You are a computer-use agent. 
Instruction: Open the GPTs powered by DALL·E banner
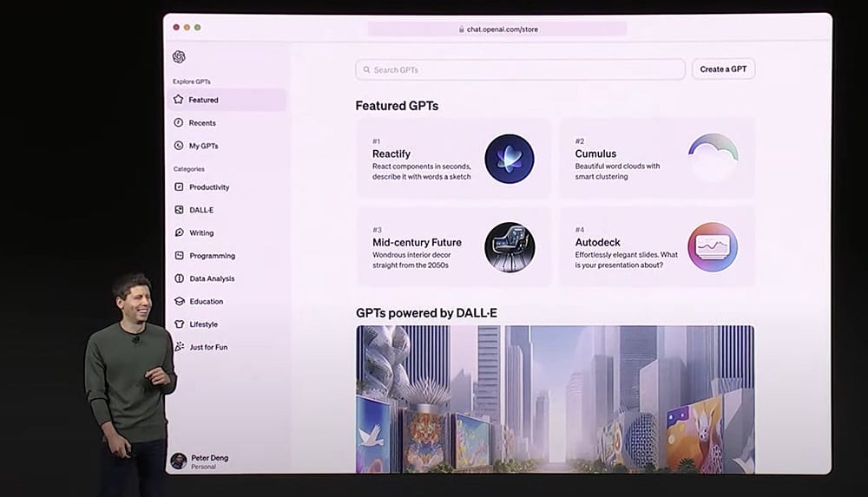pos(555,399)
